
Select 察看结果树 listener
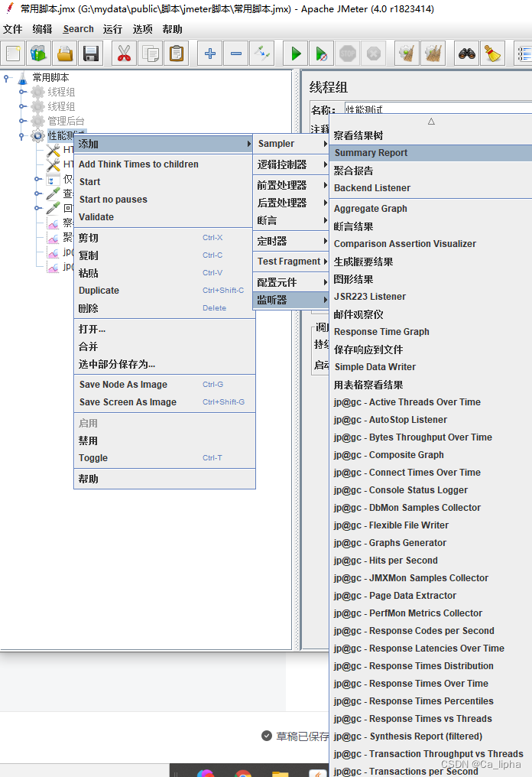pyautogui.click(x=430, y=136)
